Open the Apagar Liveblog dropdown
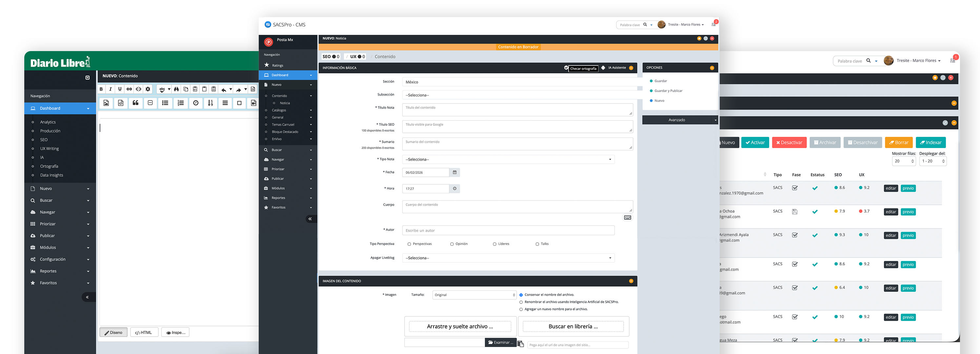The image size is (980, 354). (x=508, y=258)
